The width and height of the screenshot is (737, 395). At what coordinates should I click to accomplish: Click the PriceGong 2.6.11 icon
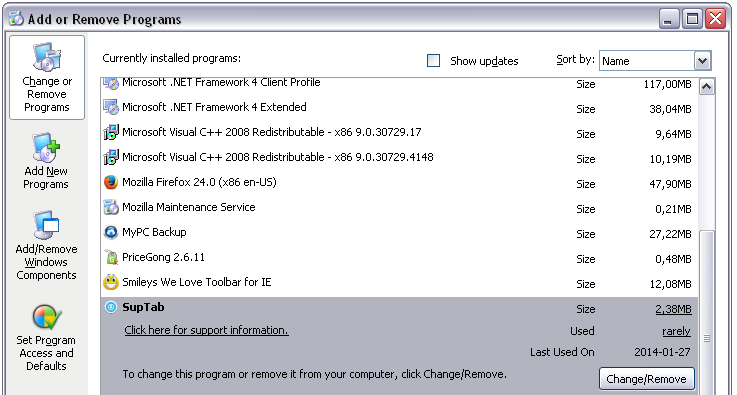pyautogui.click(x=111, y=257)
